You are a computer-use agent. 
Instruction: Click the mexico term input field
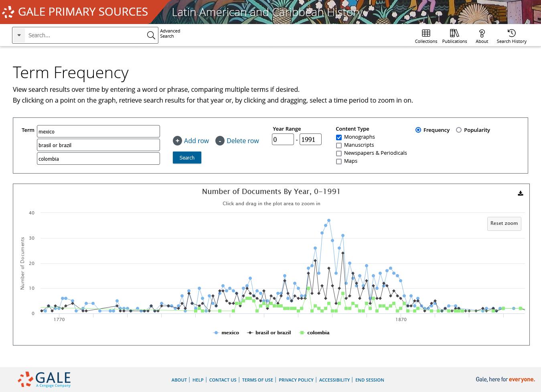tap(98, 131)
